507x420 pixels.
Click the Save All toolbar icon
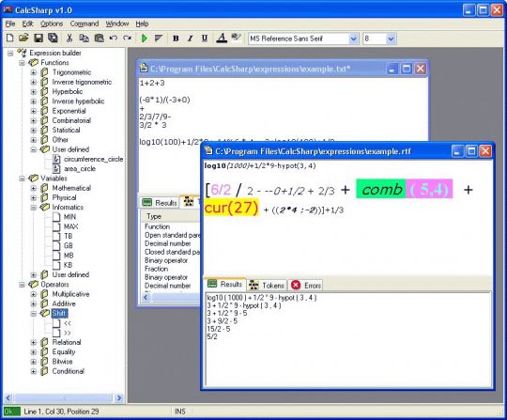(53, 39)
